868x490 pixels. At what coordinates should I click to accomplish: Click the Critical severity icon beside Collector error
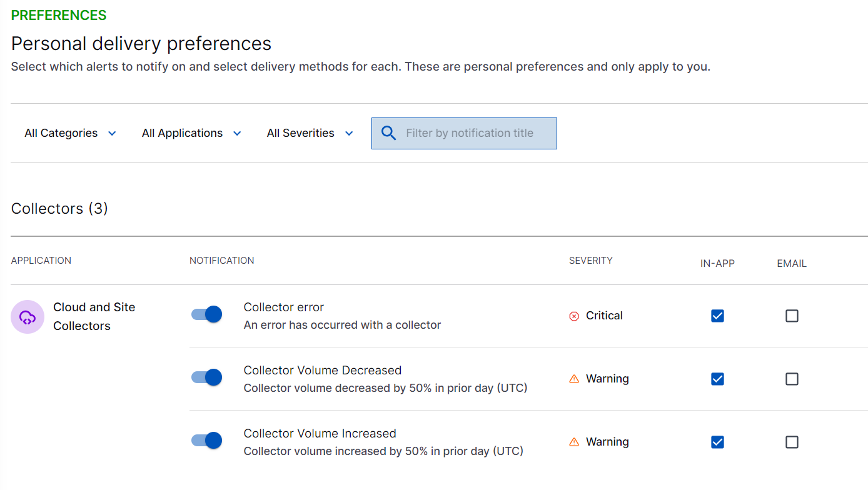click(x=574, y=316)
